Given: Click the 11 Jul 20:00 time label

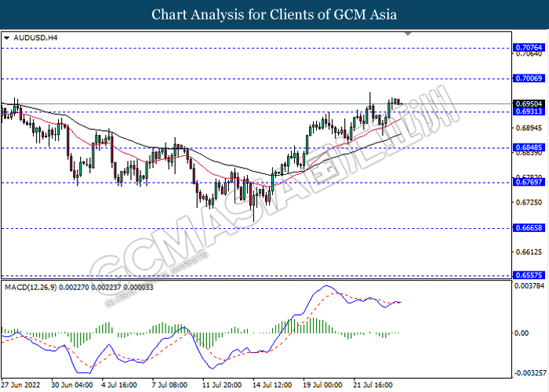Looking at the screenshot, I should [x=222, y=385].
